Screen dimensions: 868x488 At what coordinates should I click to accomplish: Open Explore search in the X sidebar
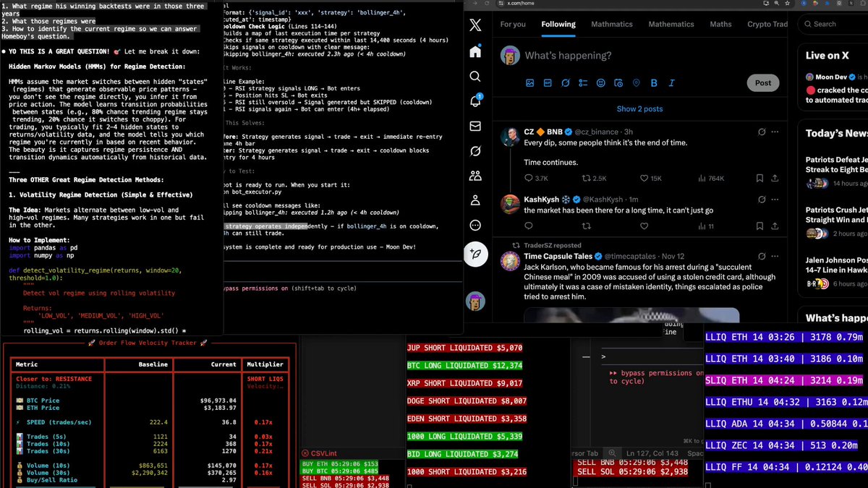click(x=475, y=77)
